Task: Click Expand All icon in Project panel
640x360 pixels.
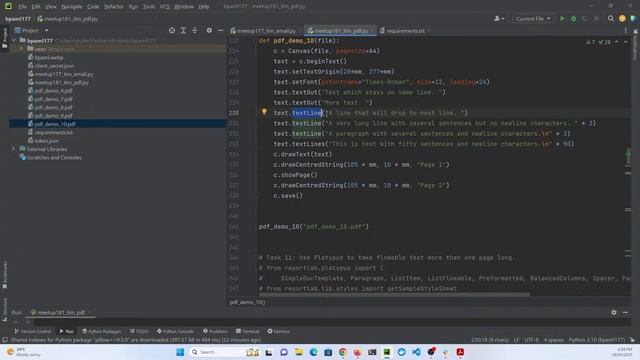Action: click(x=183, y=31)
